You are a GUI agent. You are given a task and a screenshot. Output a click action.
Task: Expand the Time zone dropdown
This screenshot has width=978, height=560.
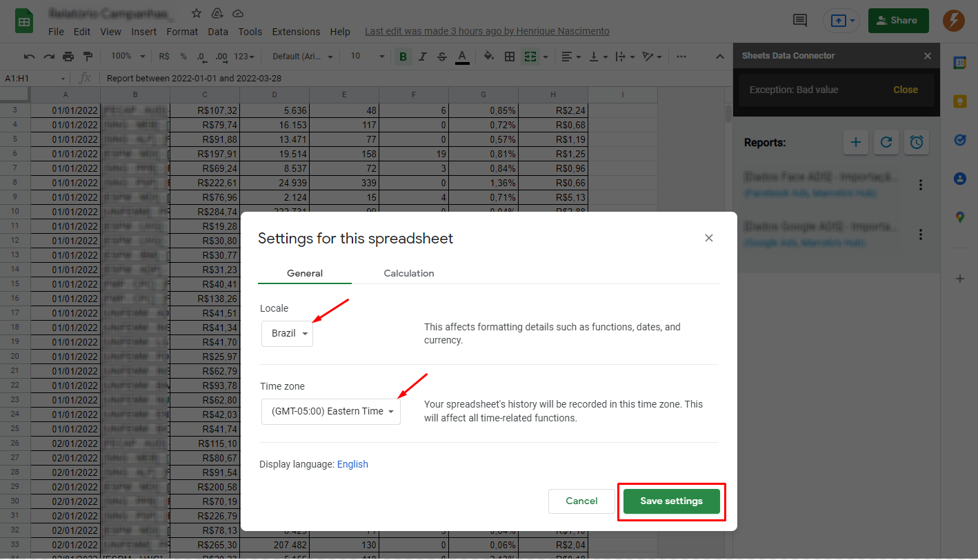[331, 411]
